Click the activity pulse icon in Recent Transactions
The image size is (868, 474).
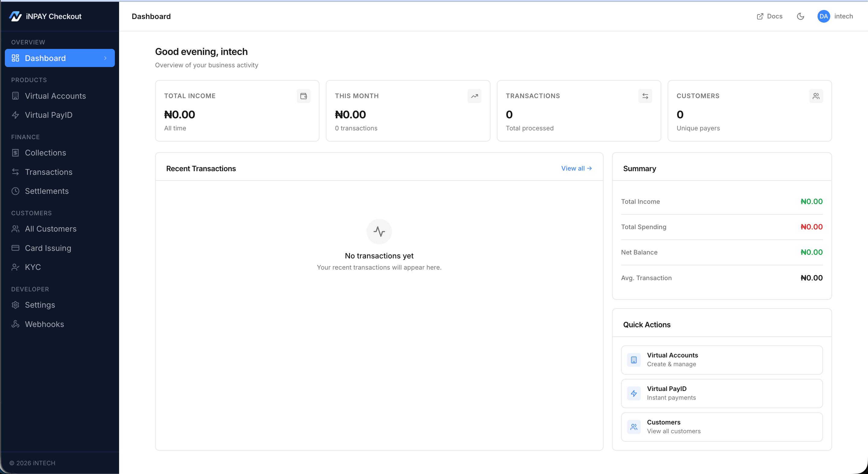click(x=379, y=232)
